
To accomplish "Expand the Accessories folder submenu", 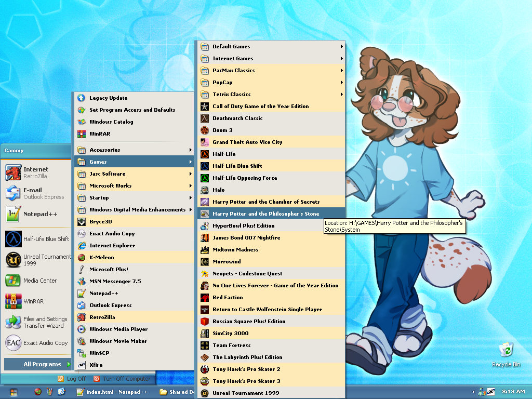I will pos(104,150).
